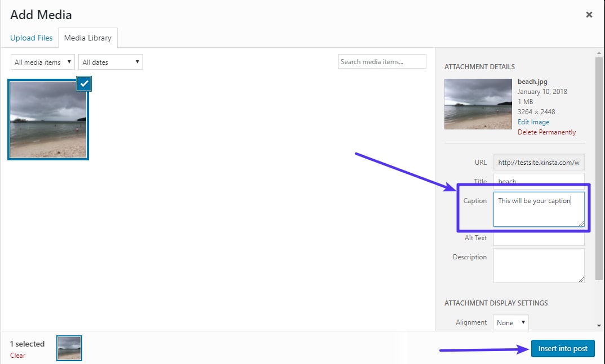Screen dimensions: 605x364
Task: Click inside the Caption text area
Action: (x=539, y=209)
